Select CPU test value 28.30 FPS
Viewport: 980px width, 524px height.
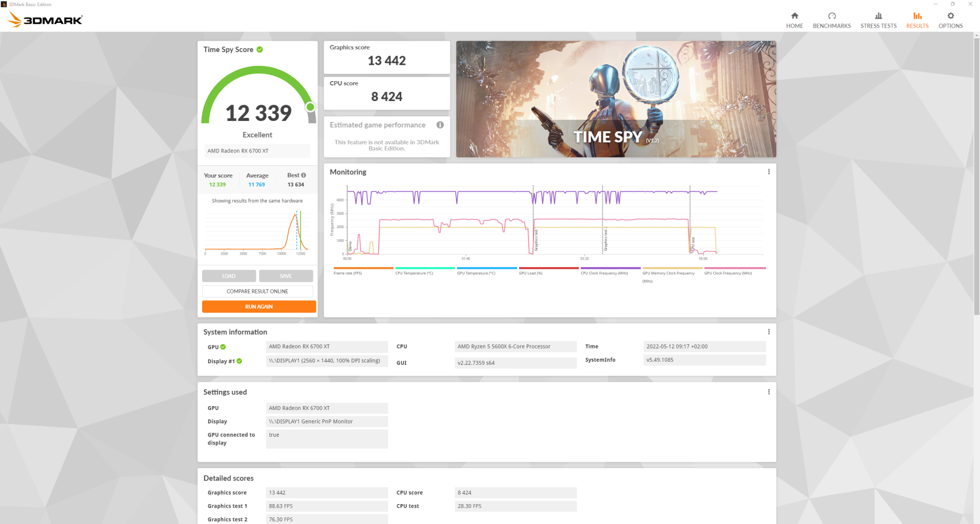pyautogui.click(x=516, y=506)
